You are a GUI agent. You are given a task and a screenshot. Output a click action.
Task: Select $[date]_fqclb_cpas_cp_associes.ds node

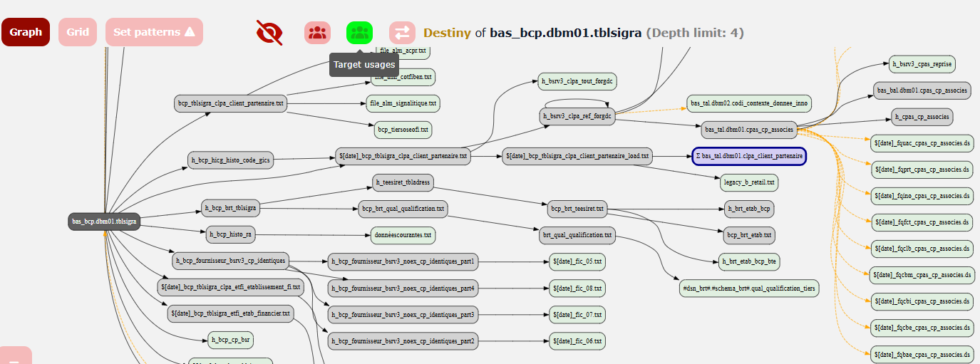[922, 249]
